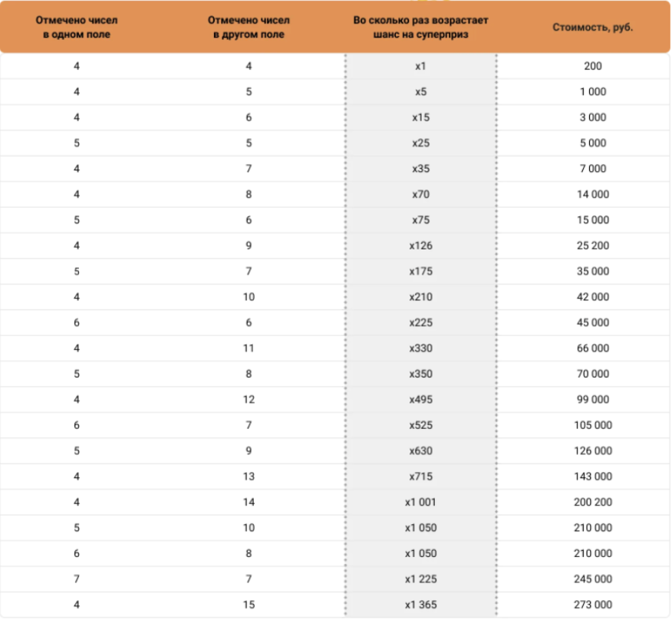Image resolution: width=672 pixels, height=620 pixels.
Task: Click the 5 000 cost value
Action: [593, 143]
